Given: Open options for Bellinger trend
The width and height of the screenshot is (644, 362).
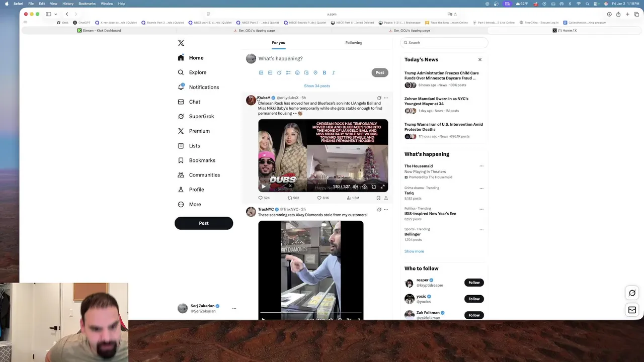Looking at the screenshot, I should 481,230.
